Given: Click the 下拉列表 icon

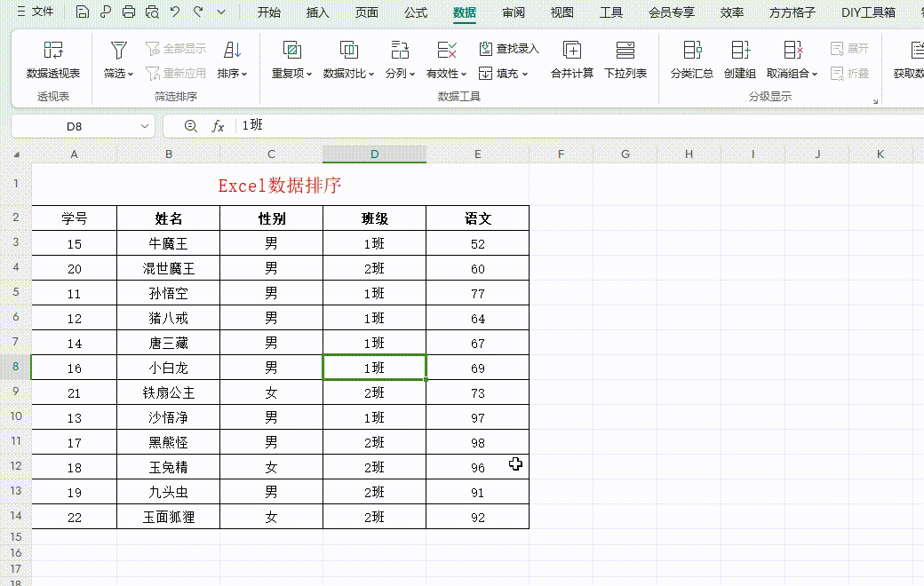Looking at the screenshot, I should (x=625, y=50).
